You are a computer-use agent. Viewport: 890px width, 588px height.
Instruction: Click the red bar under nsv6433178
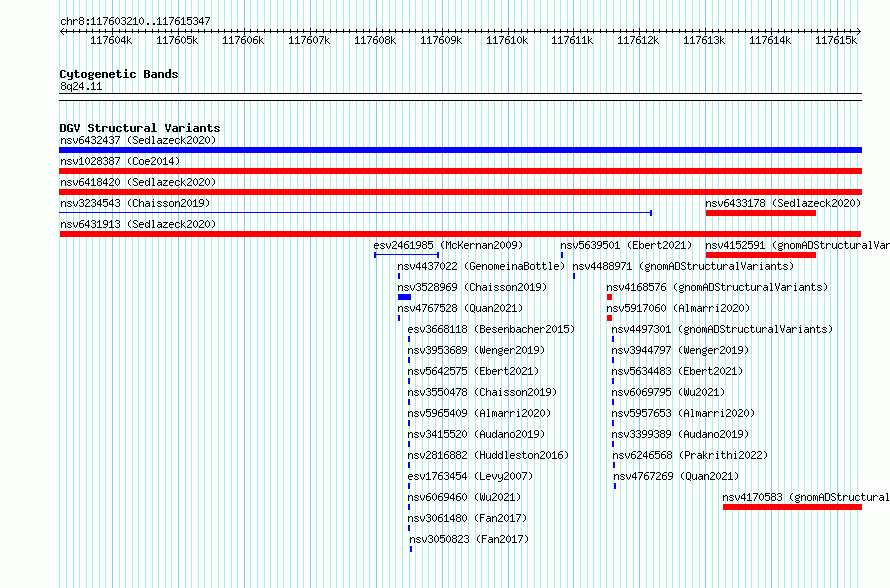click(761, 213)
